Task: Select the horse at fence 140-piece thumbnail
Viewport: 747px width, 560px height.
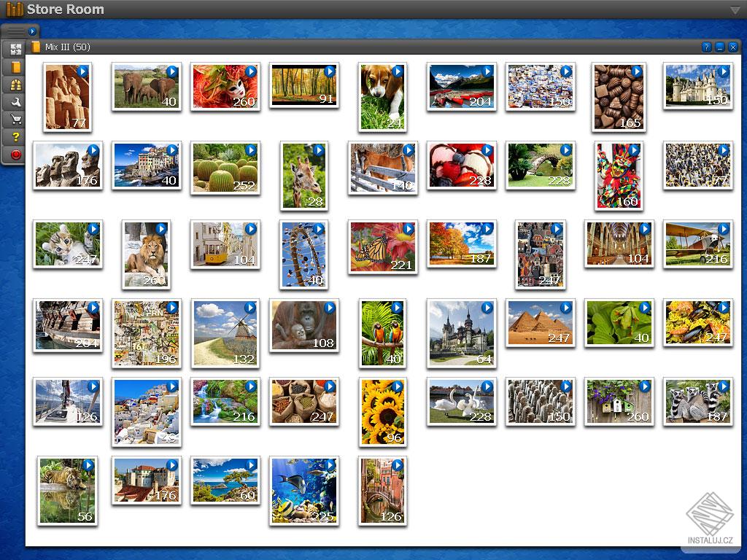Action: (x=382, y=168)
